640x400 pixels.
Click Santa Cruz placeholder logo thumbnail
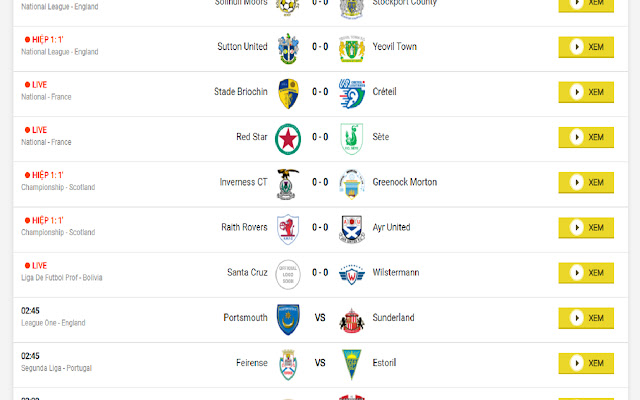coord(288,275)
